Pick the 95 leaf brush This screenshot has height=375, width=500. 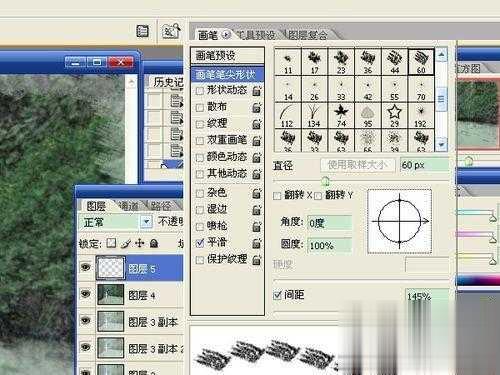coord(368,116)
